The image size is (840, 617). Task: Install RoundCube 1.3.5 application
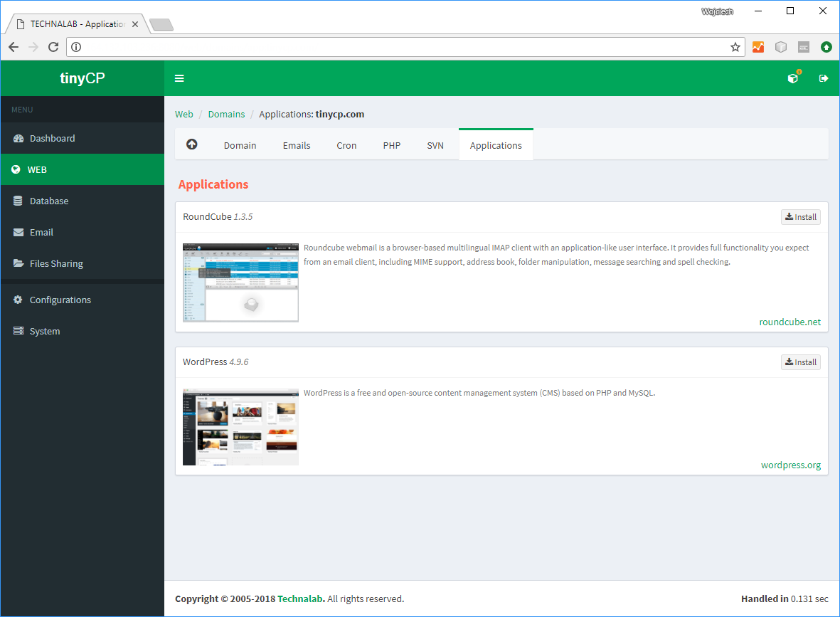pos(800,216)
